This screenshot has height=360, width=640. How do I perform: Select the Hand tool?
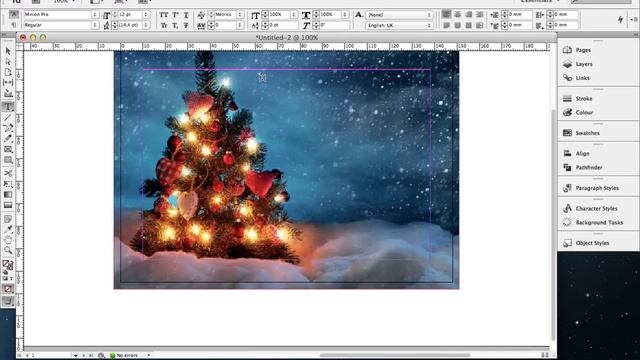click(8, 240)
